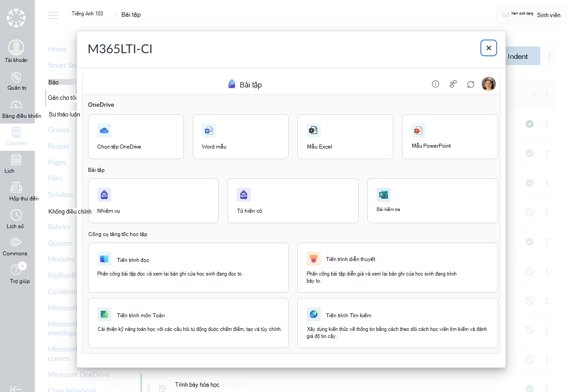Open the Tiến trình đọc tool

188,268
